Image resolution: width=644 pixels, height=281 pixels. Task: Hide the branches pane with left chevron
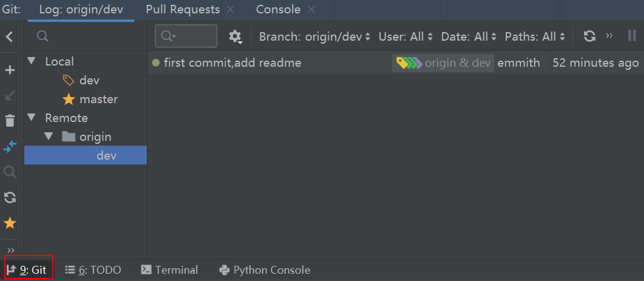click(10, 37)
